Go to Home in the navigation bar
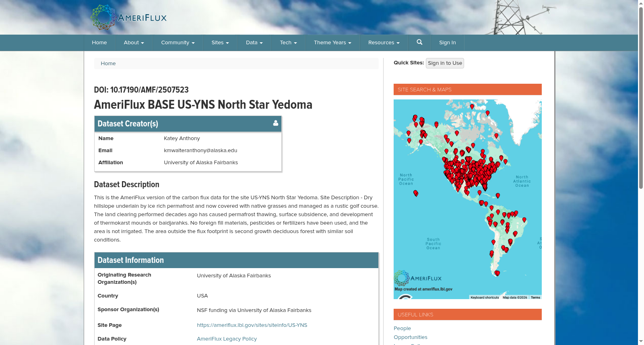 tap(99, 43)
